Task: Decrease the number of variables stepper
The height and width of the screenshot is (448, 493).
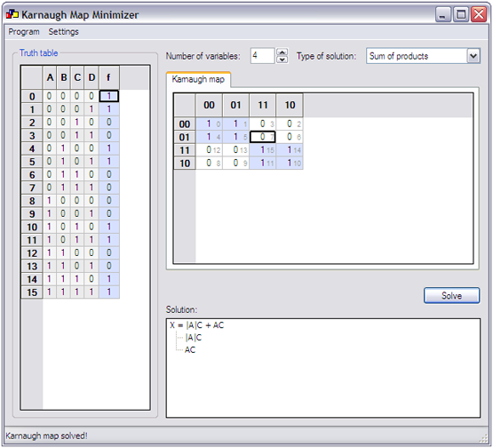Action: tap(282, 60)
